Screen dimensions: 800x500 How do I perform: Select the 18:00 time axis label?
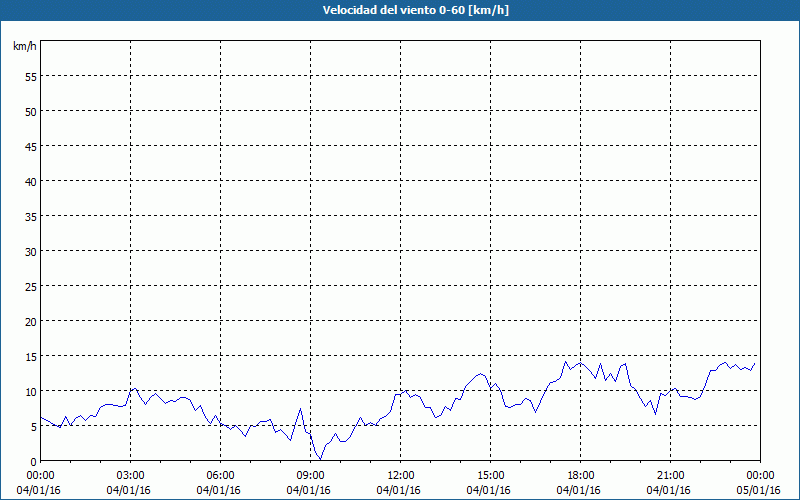tap(581, 476)
